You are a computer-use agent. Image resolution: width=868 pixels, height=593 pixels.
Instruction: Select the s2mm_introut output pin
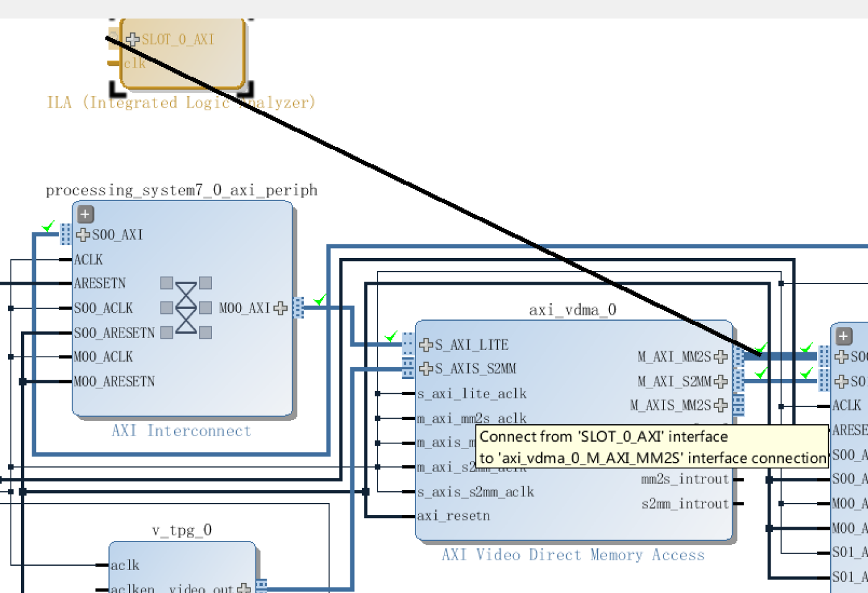tap(685, 504)
